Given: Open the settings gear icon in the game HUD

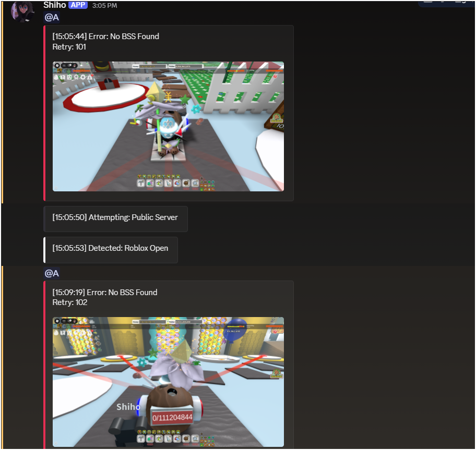Looking at the screenshot, I should tap(84, 77).
